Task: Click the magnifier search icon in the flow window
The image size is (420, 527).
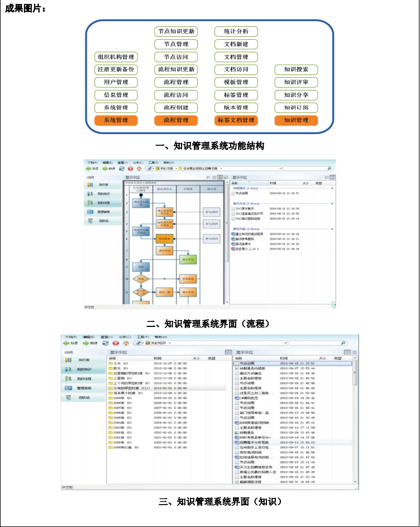Action: [x=330, y=168]
